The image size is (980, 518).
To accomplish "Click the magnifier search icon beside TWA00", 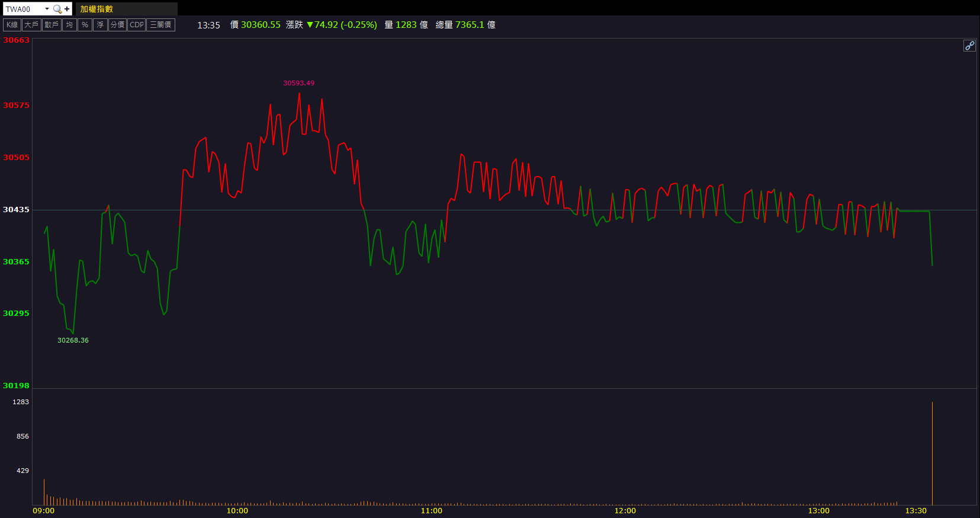I will (57, 9).
